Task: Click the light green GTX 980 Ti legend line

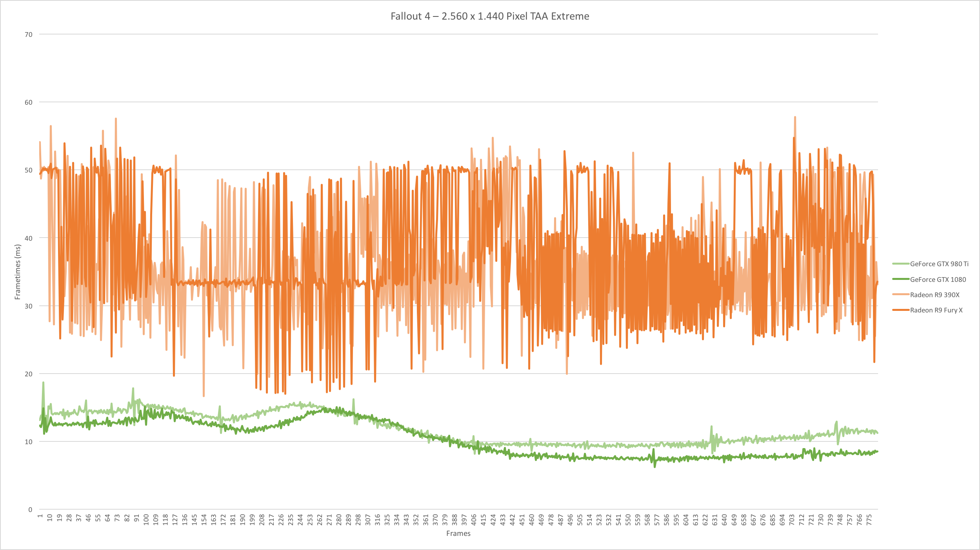Action: click(x=901, y=264)
